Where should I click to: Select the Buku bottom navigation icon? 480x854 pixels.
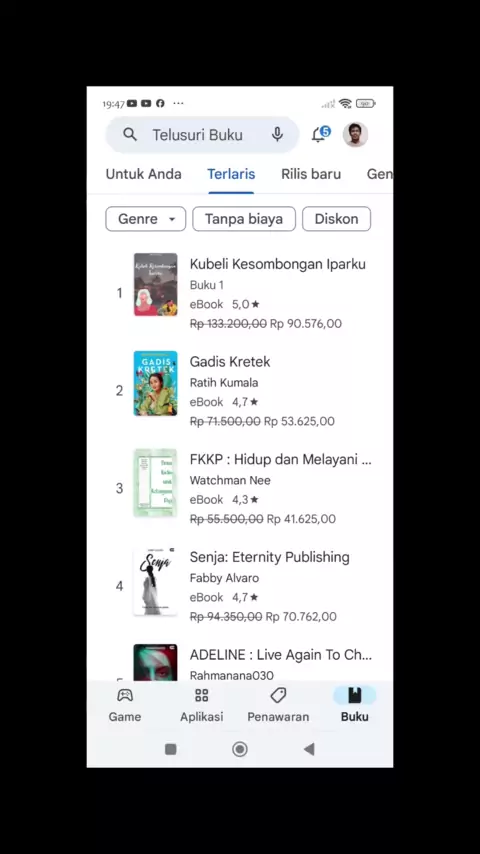pyautogui.click(x=355, y=696)
